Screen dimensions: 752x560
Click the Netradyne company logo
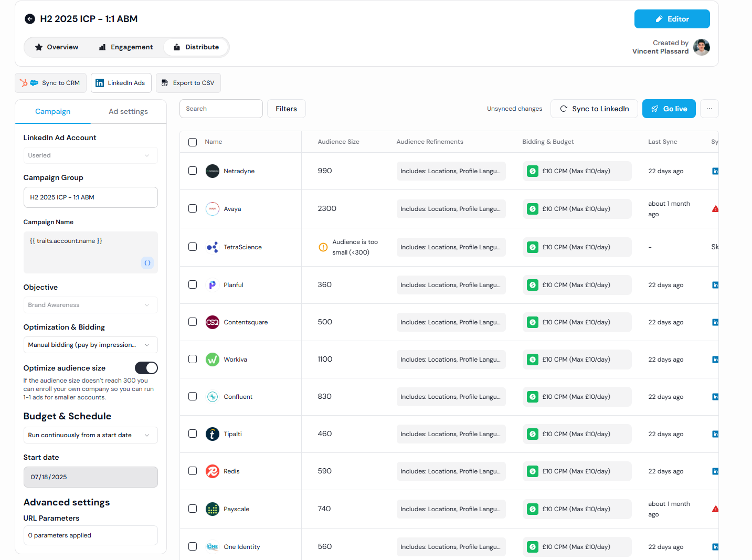point(213,171)
